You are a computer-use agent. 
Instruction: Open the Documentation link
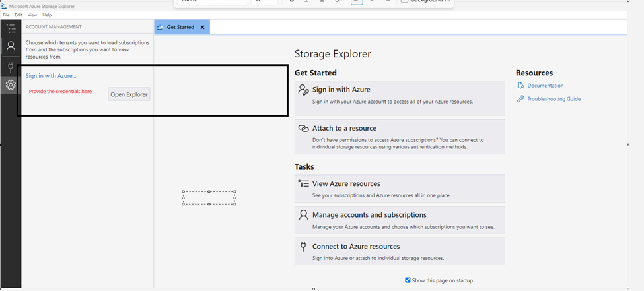click(x=546, y=86)
